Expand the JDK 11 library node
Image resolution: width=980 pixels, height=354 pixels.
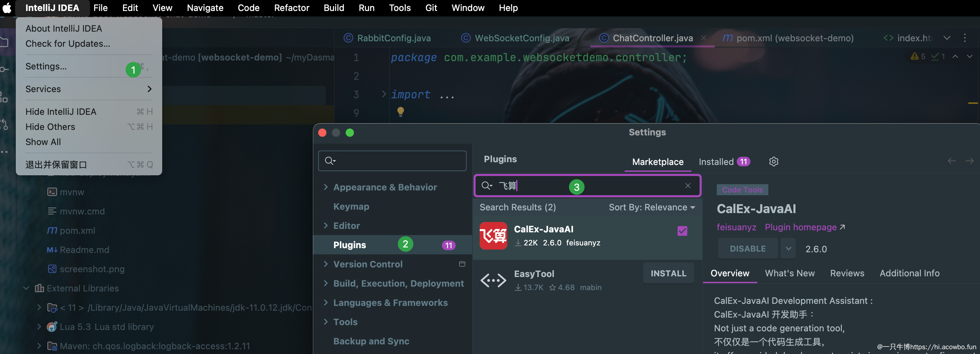pyautogui.click(x=39, y=308)
